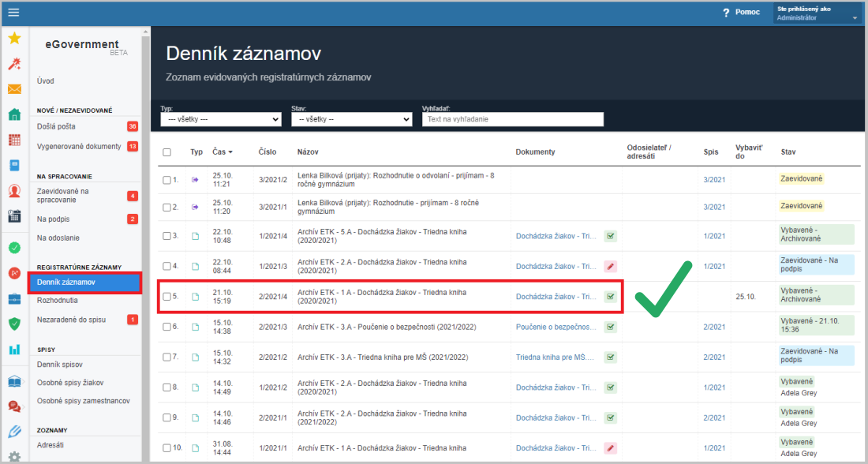
Task: Toggle the select-all checkbox in the table header
Action: (167, 152)
